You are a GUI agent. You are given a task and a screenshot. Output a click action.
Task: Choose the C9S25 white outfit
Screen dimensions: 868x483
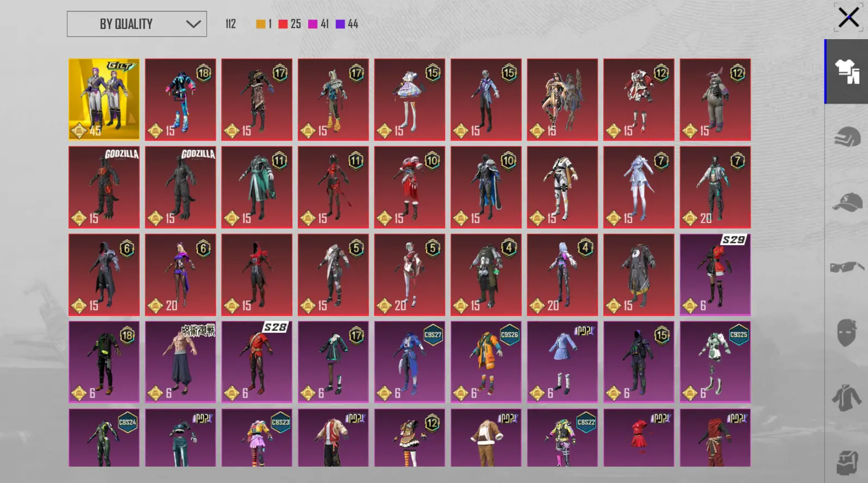[x=715, y=362]
